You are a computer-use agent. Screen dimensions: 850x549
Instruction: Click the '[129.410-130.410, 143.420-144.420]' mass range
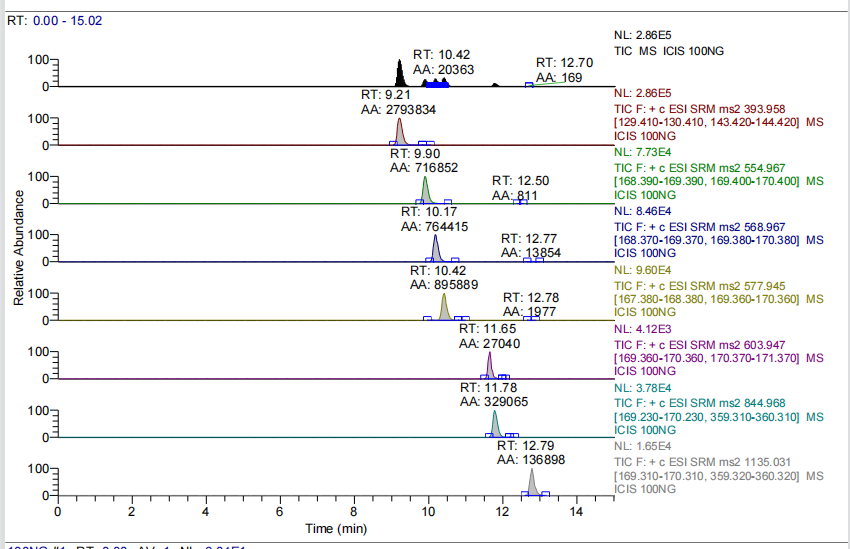(x=706, y=122)
